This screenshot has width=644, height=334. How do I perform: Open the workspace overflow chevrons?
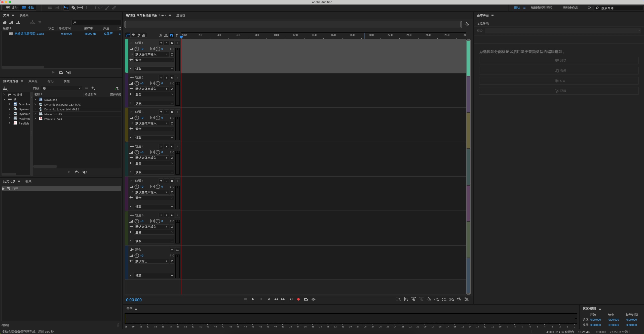(589, 8)
